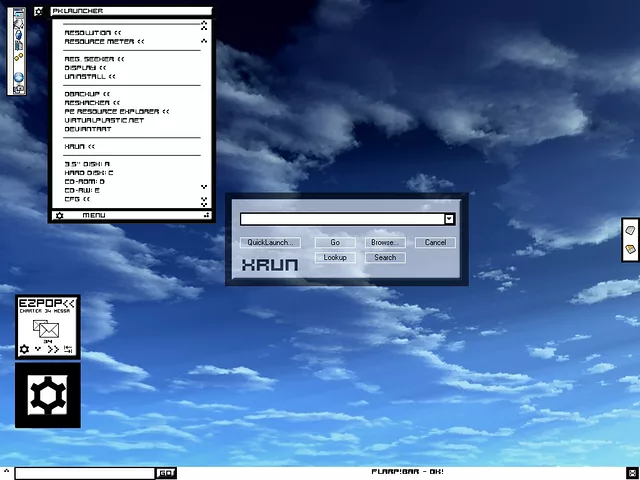This screenshot has height=480, width=640.
Task: Click the XRun command text field
Action: tap(341, 219)
